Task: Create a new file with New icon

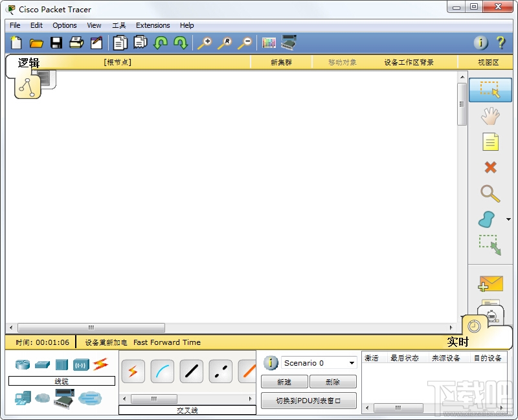Action: coord(16,43)
